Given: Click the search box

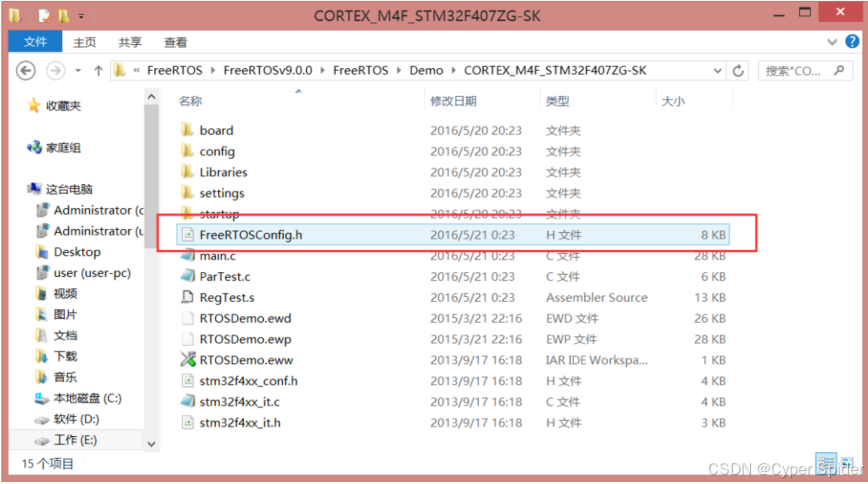Looking at the screenshot, I should [804, 71].
